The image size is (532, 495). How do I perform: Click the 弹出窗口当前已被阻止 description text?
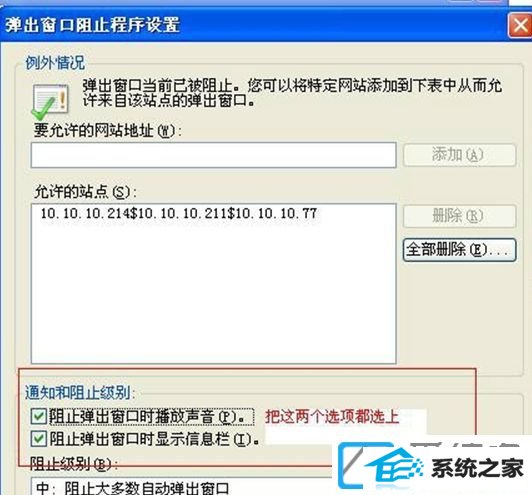coord(292,93)
